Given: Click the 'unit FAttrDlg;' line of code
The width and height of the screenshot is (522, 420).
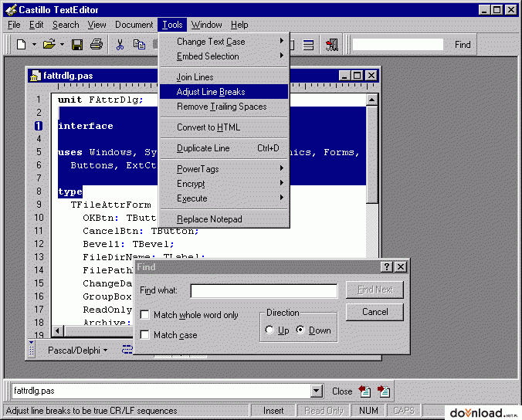Looking at the screenshot, I should [100, 100].
